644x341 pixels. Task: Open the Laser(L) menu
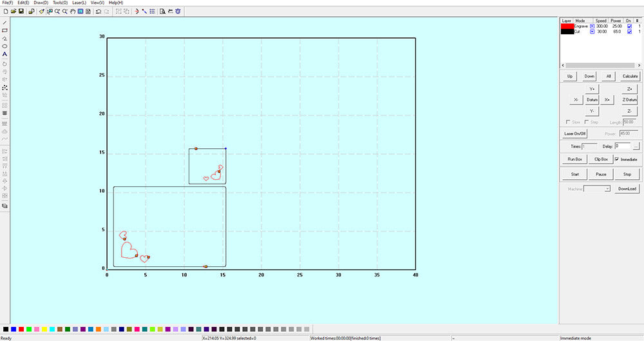point(79,3)
